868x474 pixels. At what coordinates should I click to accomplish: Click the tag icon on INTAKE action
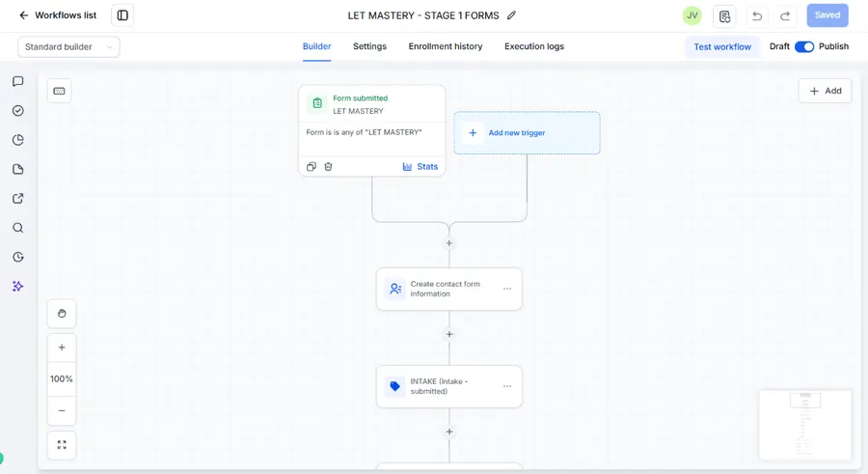395,386
